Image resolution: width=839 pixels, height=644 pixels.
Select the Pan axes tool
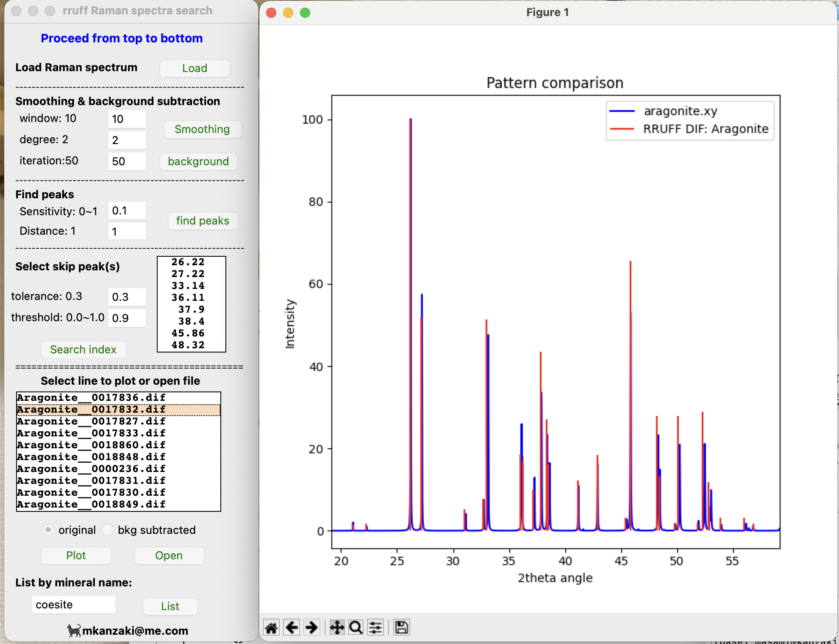(337, 627)
